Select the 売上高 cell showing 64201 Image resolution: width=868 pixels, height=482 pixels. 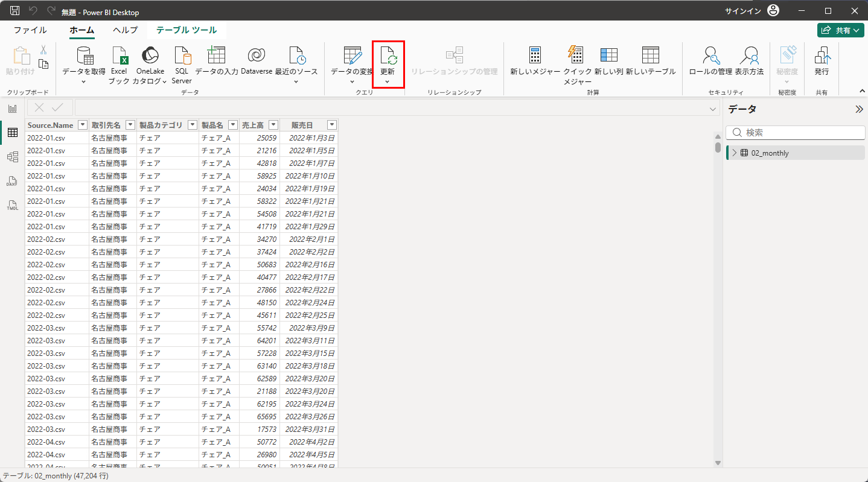tap(260, 341)
